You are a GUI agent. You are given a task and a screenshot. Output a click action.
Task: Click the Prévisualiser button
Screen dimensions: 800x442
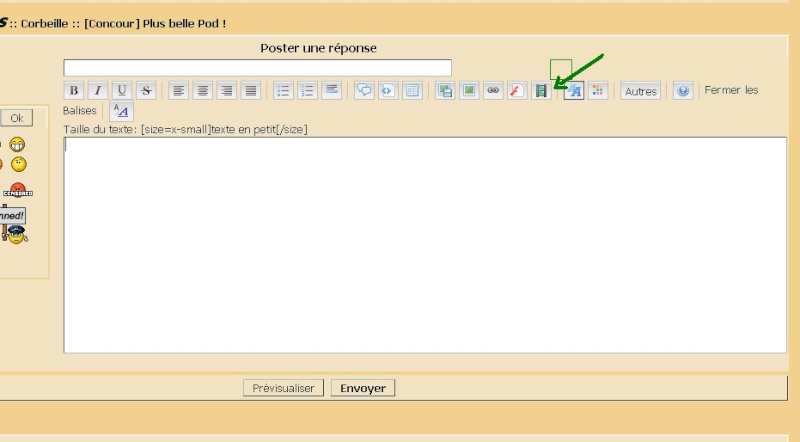coord(283,388)
